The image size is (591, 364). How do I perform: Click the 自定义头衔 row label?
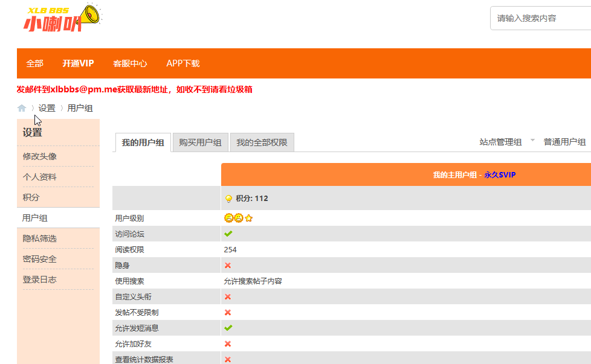coord(133,297)
